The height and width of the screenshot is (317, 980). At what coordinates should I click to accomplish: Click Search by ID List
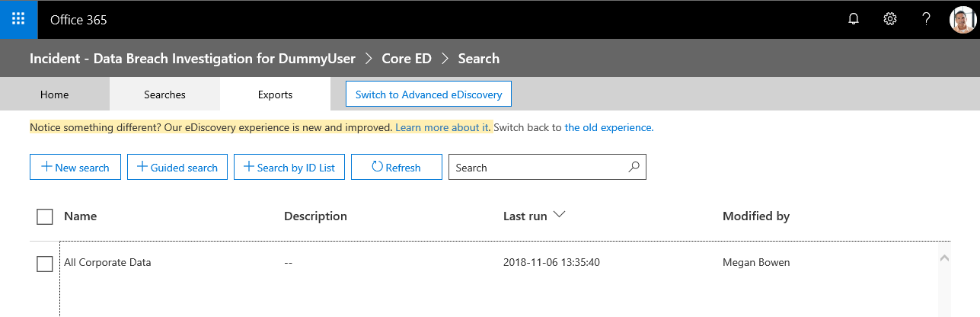point(289,168)
